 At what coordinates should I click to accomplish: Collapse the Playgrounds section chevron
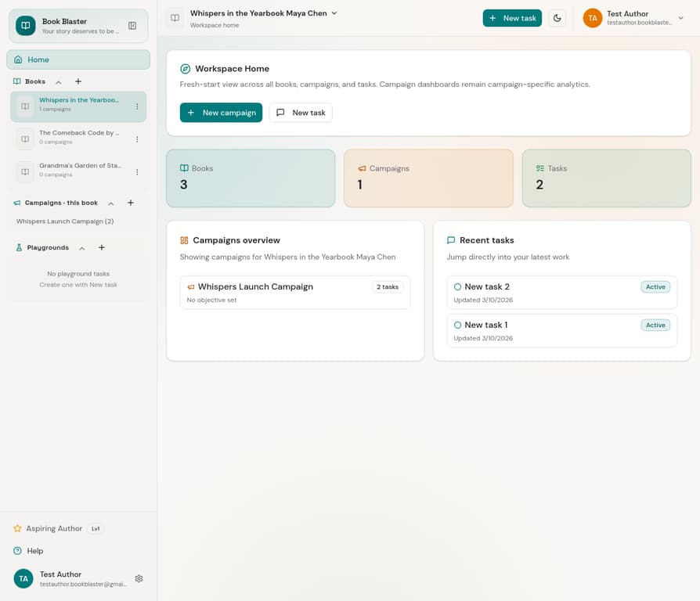[82, 248]
